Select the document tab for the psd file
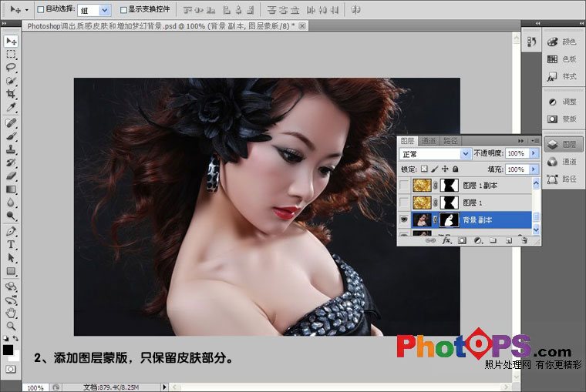586x392 pixels. (166, 25)
